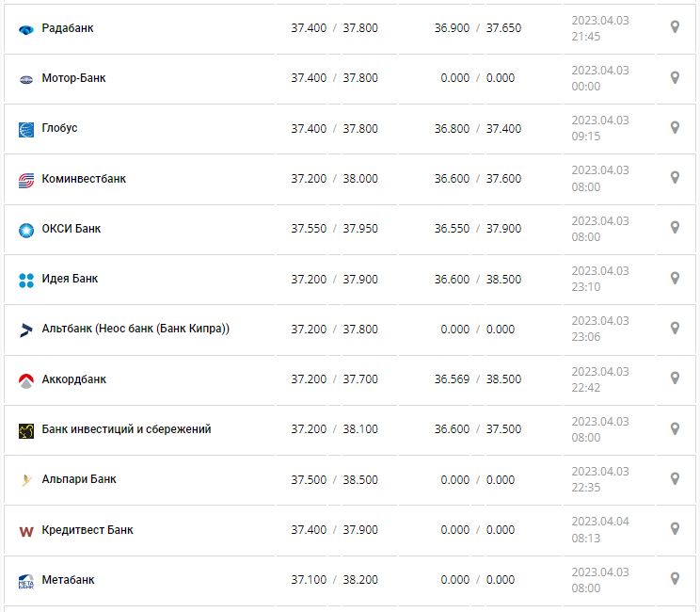Open the Мотор-Банк name link
Viewport: 700px width, 612px height.
73,78
